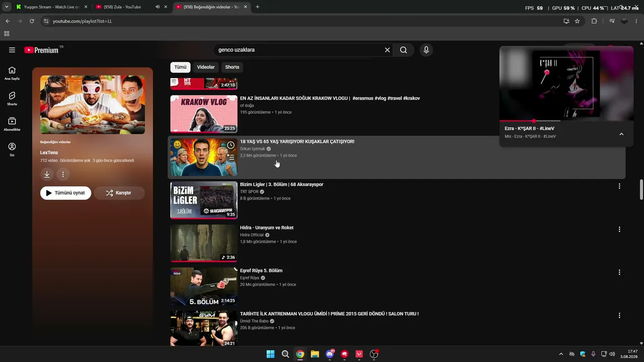The height and width of the screenshot is (362, 644).
Task: Open the Eşref Rüya channel link
Action: pos(250,278)
